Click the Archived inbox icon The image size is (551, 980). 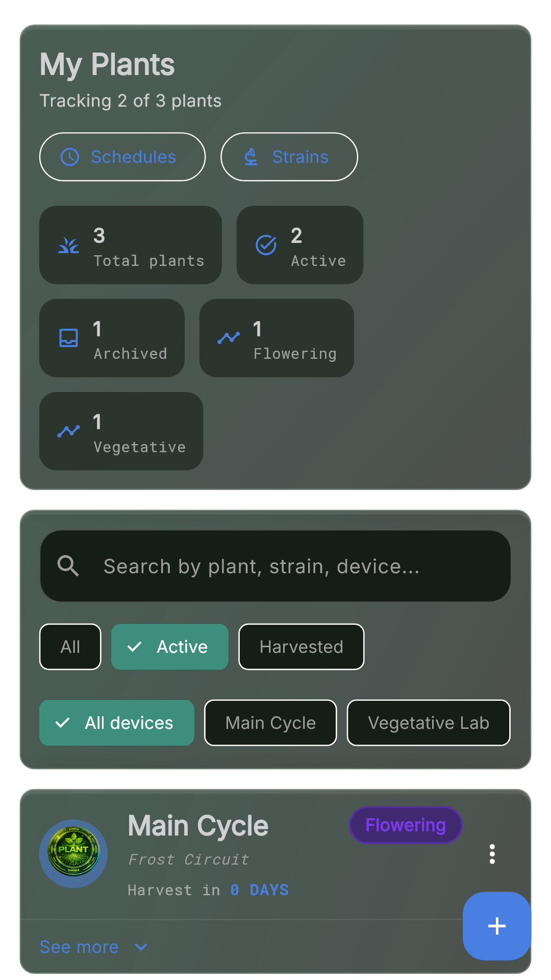point(68,338)
